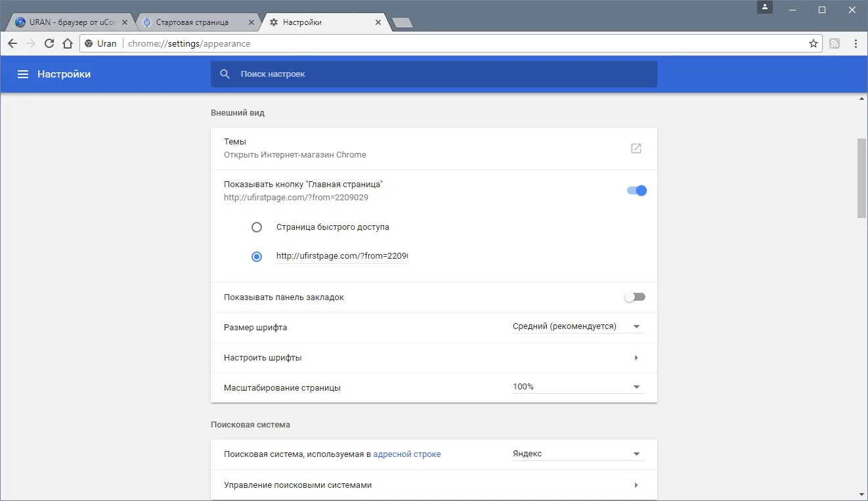Open the three-dot browser menu
Screen dimensions: 868x501
[856, 43]
